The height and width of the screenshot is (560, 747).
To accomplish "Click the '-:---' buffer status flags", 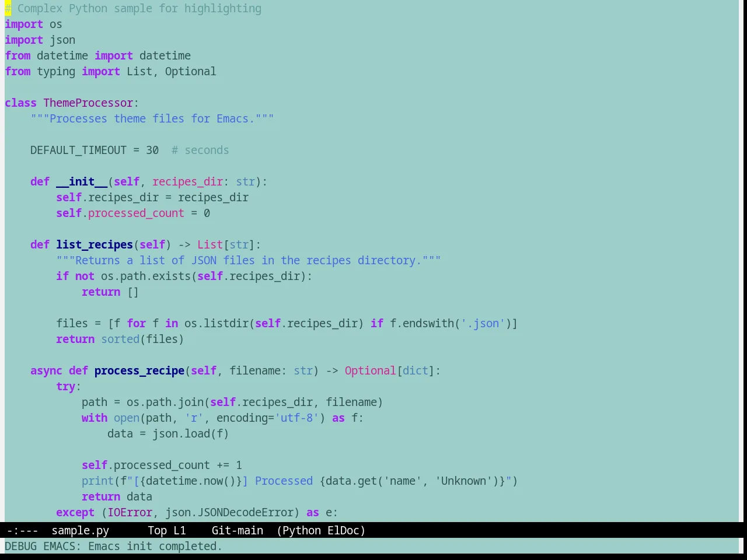I will coord(22,530).
